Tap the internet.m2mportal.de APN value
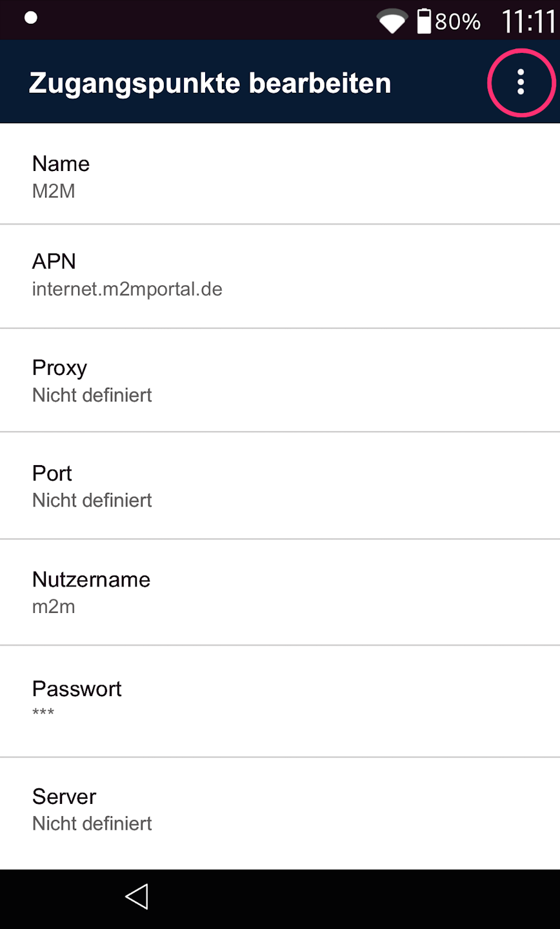 tap(127, 289)
